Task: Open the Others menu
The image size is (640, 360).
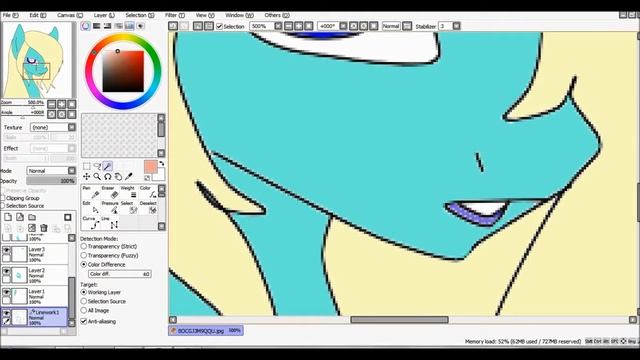Action: coord(277,15)
